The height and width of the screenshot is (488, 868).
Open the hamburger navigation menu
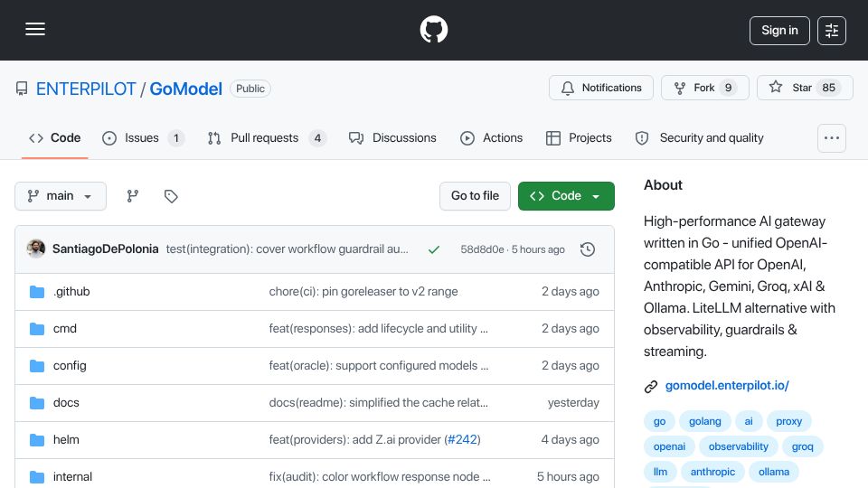pos(35,29)
